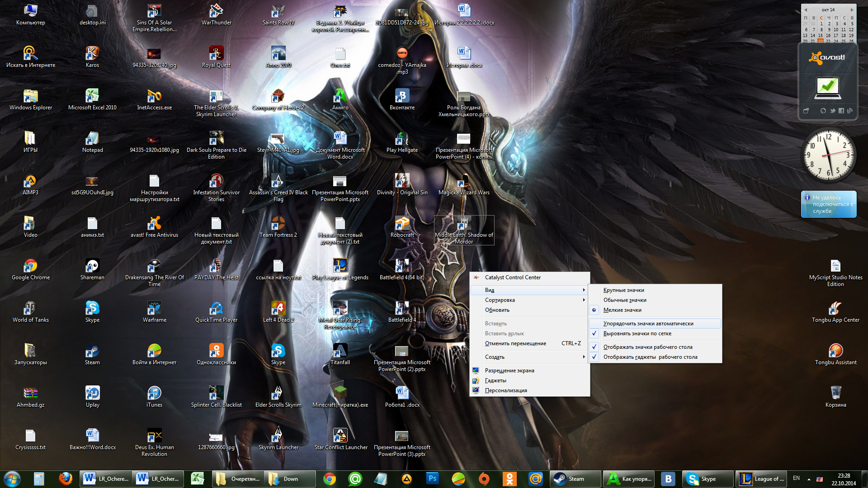Open Star Conflict Launcher icon
The height and width of the screenshot is (488, 868).
point(340,439)
